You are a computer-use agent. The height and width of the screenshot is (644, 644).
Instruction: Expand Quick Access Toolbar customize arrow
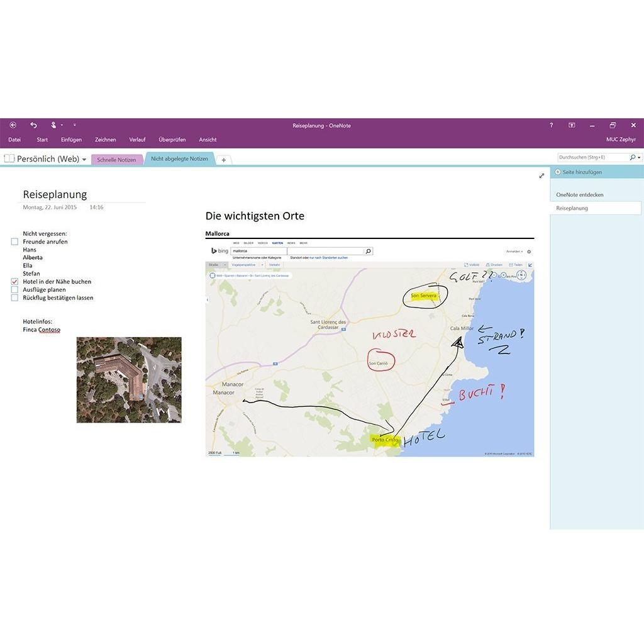tap(74, 125)
